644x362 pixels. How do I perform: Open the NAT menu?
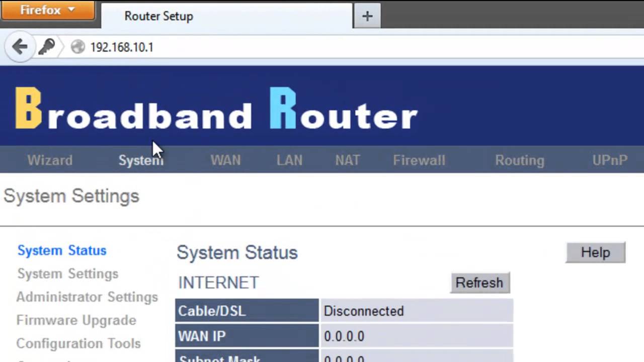[x=348, y=160]
